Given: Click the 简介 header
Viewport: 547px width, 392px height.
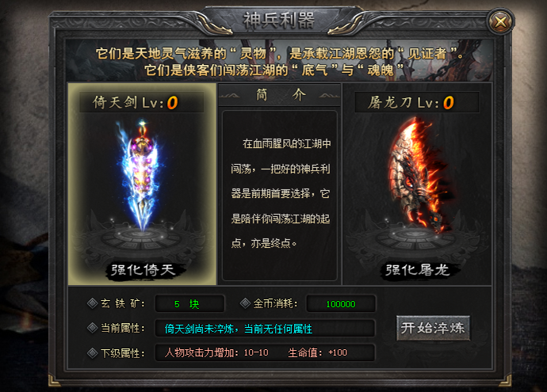Looking at the screenshot, I should pyautogui.click(x=279, y=95).
